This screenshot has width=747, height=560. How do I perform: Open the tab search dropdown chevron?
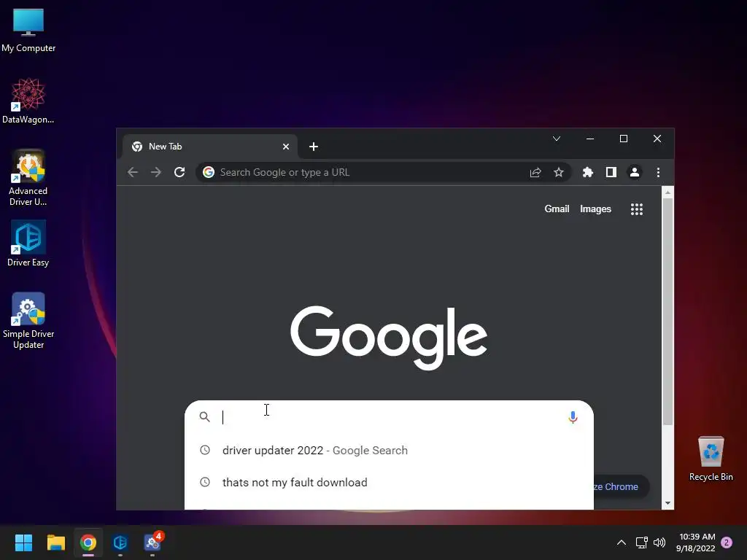click(557, 139)
